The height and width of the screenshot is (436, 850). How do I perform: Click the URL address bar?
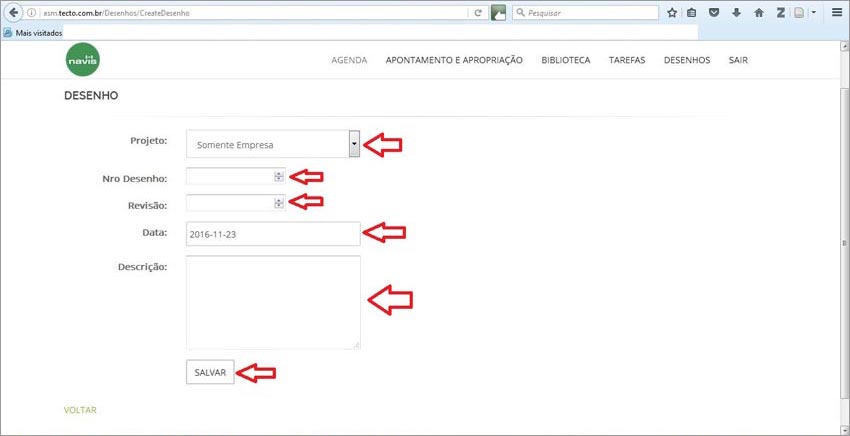pyautogui.click(x=255, y=12)
